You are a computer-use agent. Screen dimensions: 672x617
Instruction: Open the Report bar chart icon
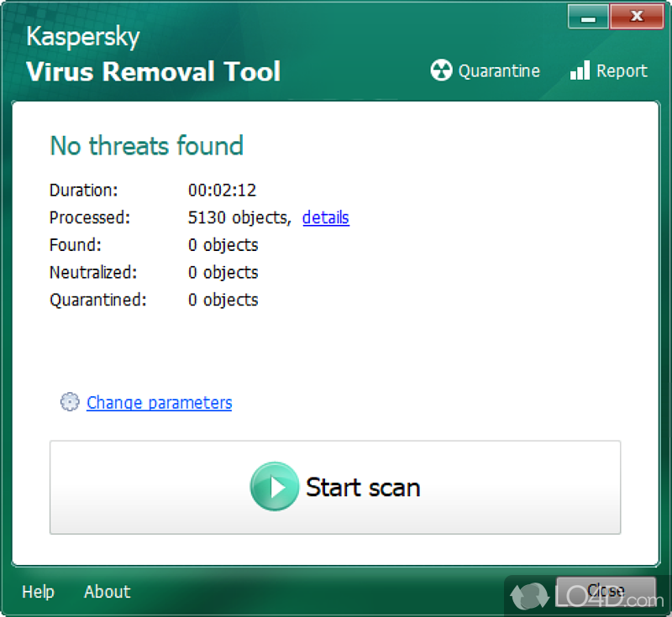coord(580,71)
